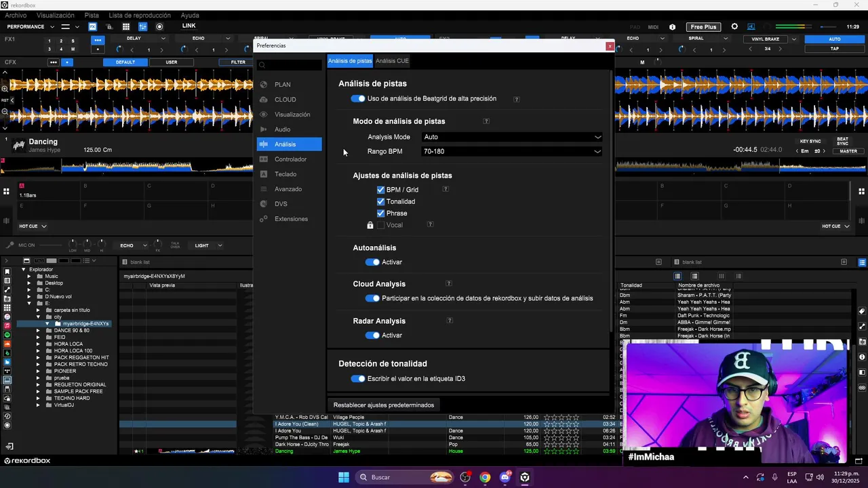Expand the DANCE 90 & 80 folder
Viewport: 868px width, 488px height.
click(x=38, y=331)
